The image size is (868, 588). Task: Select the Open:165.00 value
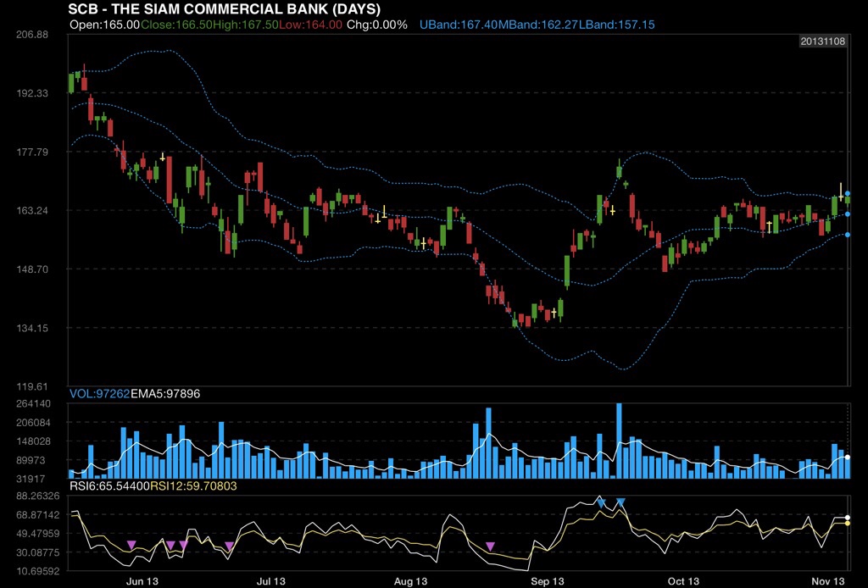click(x=104, y=25)
